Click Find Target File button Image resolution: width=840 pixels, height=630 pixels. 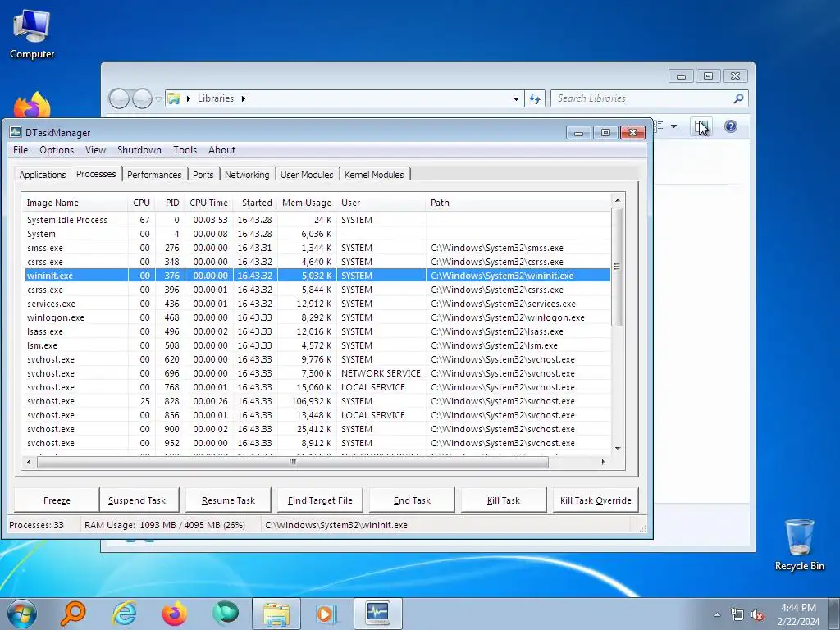click(x=320, y=500)
